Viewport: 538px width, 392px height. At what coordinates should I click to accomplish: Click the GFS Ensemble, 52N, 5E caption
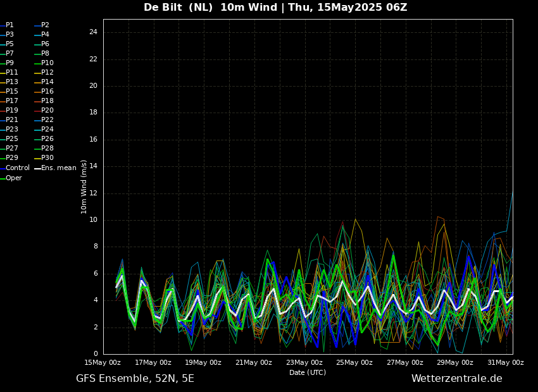tap(135, 379)
